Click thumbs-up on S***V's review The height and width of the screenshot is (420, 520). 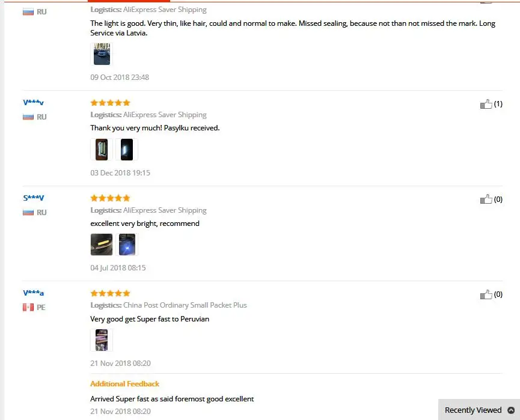[486, 199]
